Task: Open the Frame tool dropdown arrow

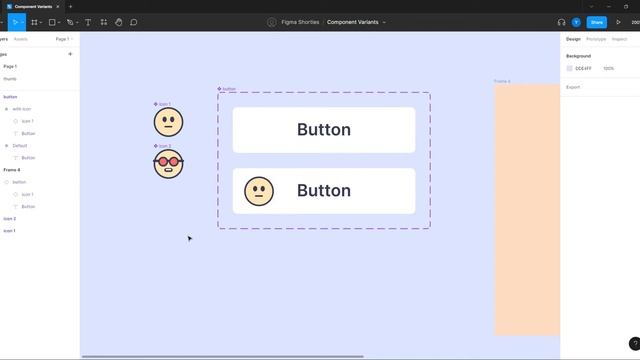Action: [x=41, y=22]
